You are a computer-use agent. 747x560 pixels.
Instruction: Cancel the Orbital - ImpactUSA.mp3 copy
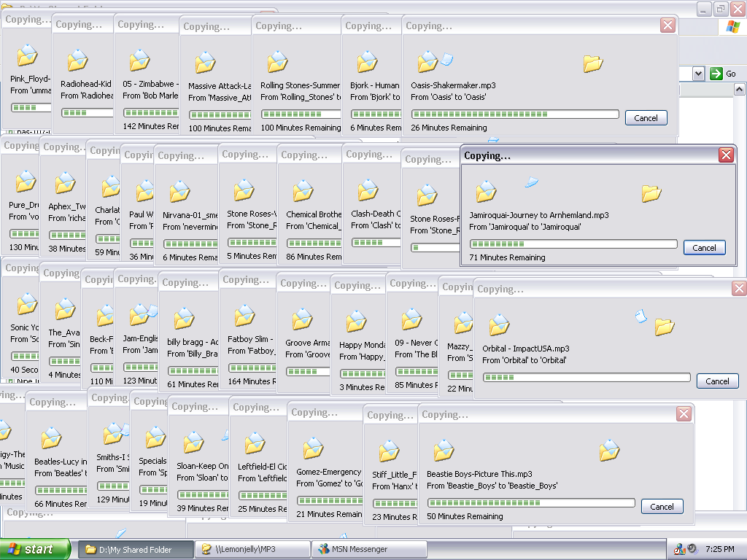tap(718, 381)
